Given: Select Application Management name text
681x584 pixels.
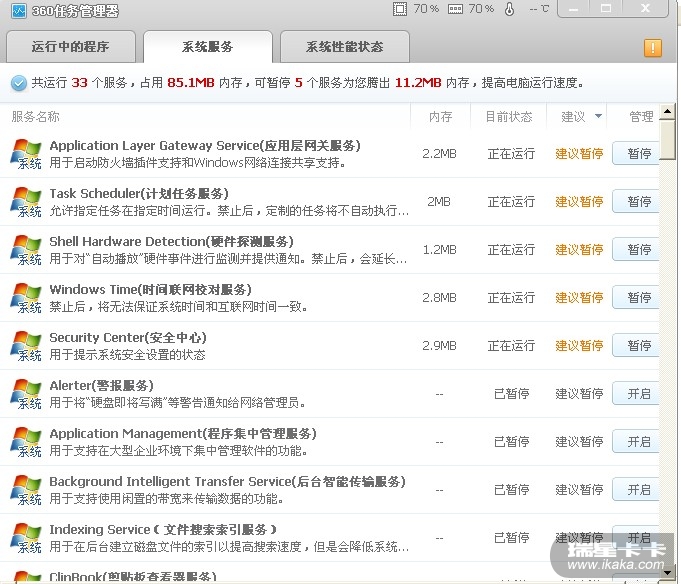Looking at the screenshot, I should click(x=183, y=433).
